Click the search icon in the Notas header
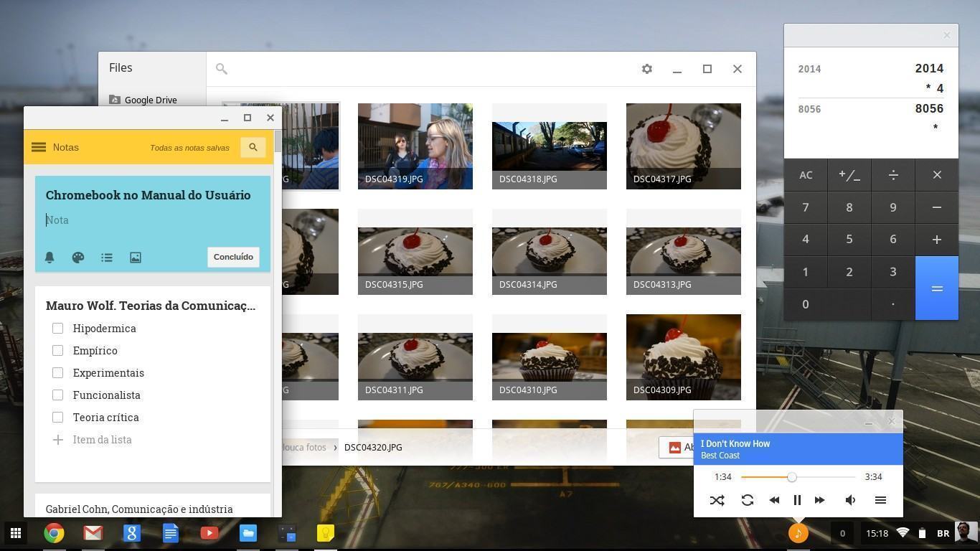980x551 pixels. click(253, 147)
